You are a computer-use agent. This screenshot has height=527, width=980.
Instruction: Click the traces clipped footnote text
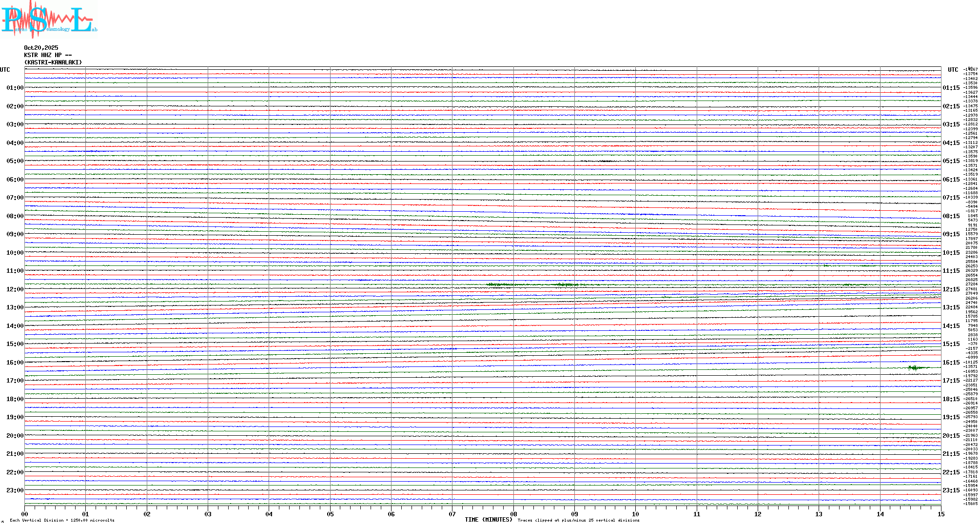[x=578, y=520]
